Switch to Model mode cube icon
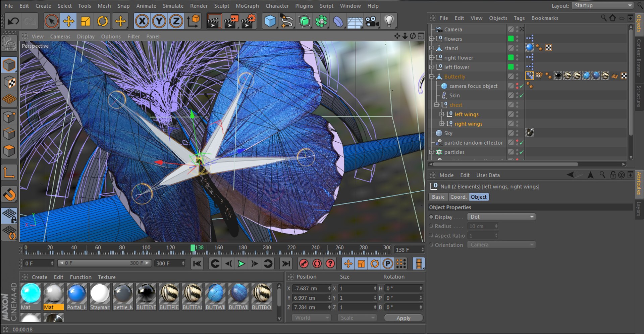Image resolution: width=644 pixels, height=334 pixels. [9, 65]
